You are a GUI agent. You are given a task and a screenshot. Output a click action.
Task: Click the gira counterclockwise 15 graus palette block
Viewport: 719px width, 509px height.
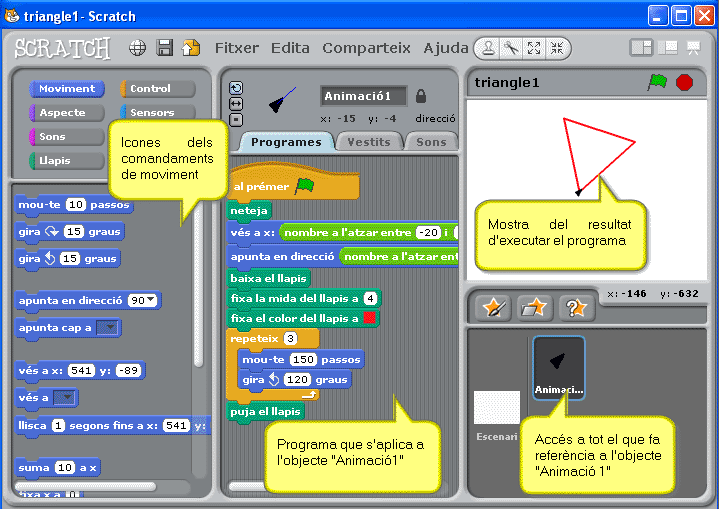tap(67, 259)
